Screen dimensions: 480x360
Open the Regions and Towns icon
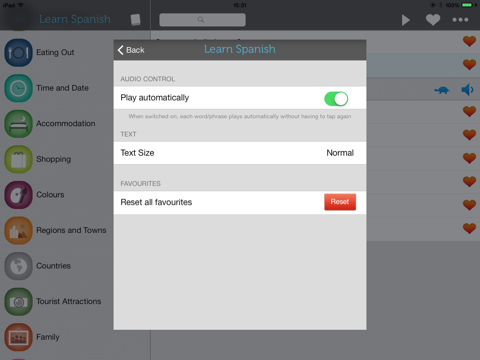[x=18, y=231]
